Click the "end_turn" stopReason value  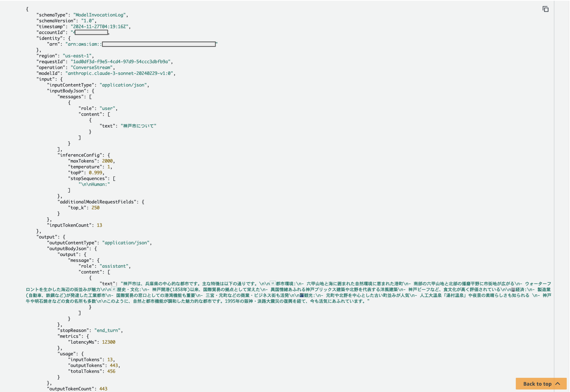click(x=107, y=330)
